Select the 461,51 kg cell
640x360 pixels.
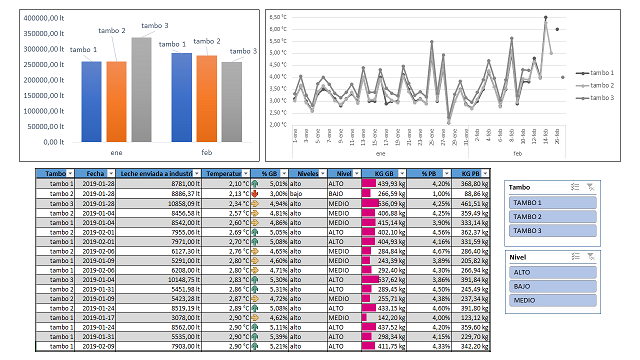tap(470, 203)
